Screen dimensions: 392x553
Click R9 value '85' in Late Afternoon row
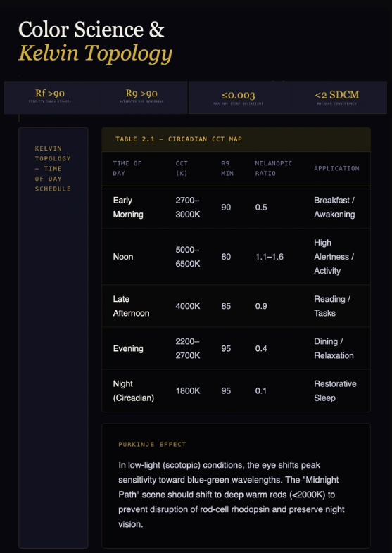pyautogui.click(x=226, y=306)
